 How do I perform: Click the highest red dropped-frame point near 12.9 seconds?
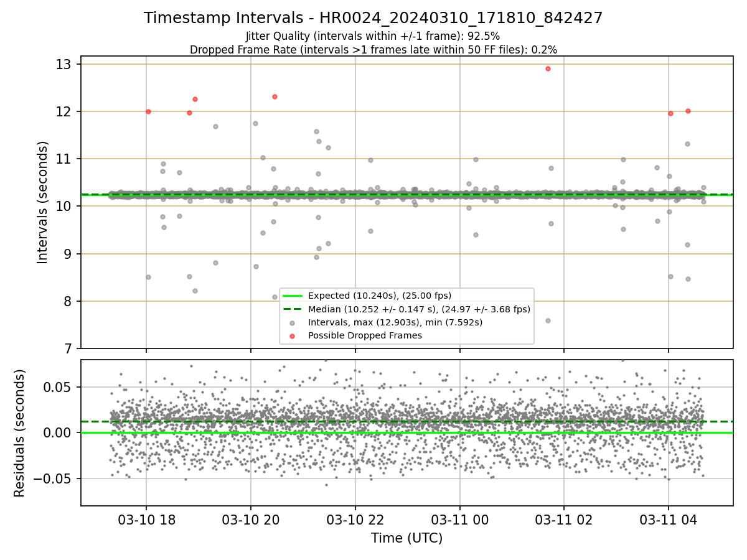coord(548,68)
